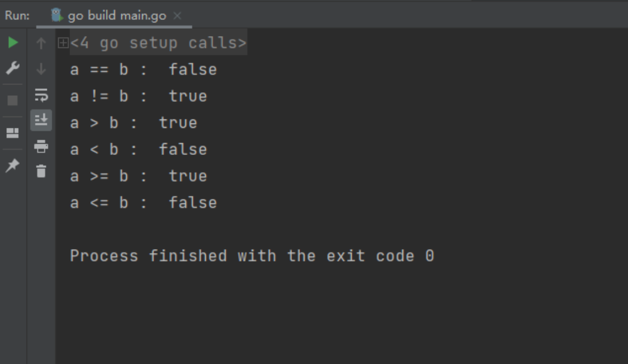
Task: Click the '<4 go setup calls>' folded text
Action: pyautogui.click(x=158, y=42)
